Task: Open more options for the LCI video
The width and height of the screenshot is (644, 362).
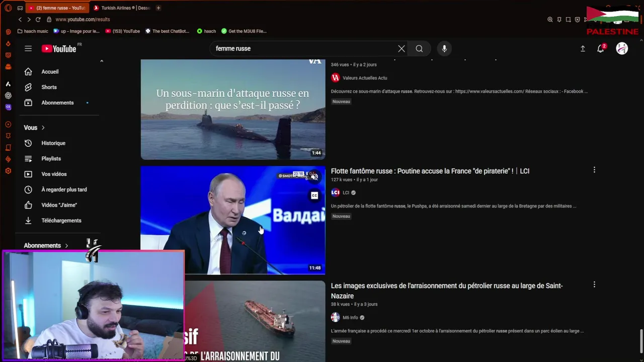Action: (594, 170)
